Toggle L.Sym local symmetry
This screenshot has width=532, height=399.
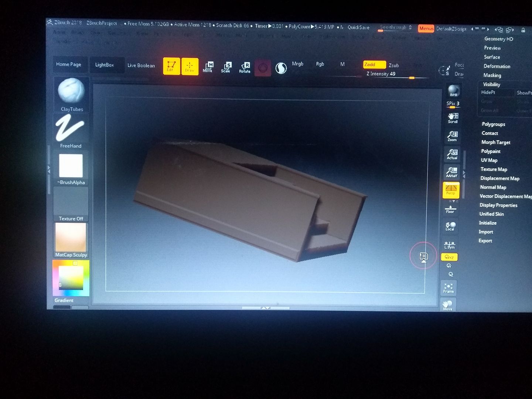pyautogui.click(x=449, y=245)
